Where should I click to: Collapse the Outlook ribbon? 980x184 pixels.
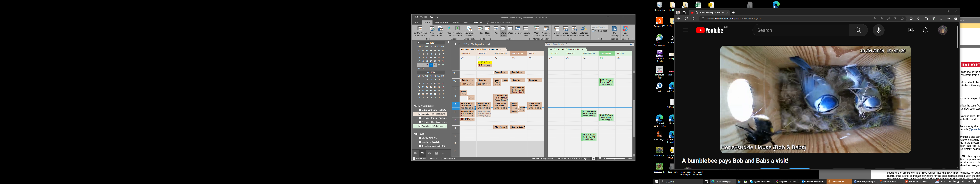pyautogui.click(x=633, y=39)
